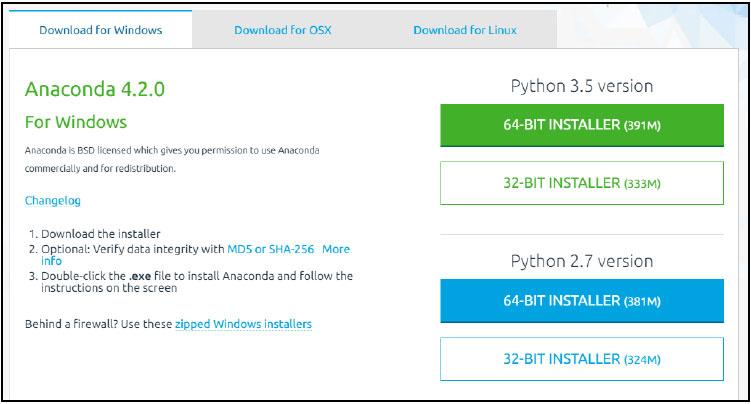Download Python 3.5 64-bit installer (391M)

pyautogui.click(x=582, y=125)
